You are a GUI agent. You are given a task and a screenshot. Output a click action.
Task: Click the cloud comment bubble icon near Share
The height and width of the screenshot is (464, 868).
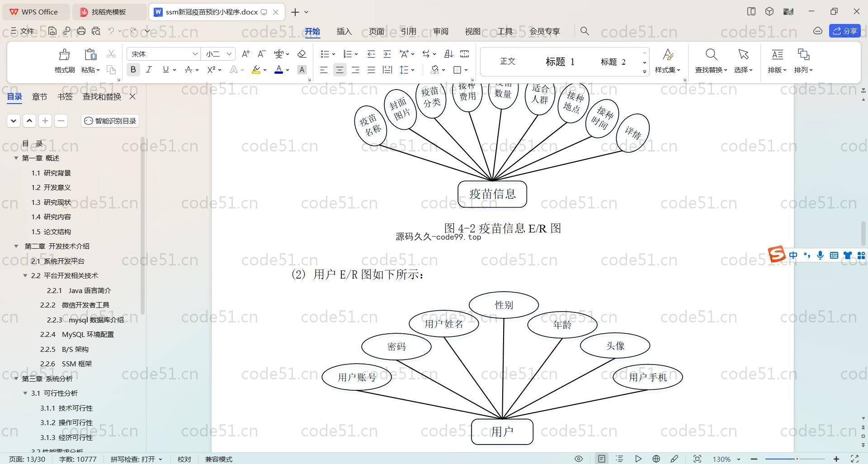click(x=817, y=31)
